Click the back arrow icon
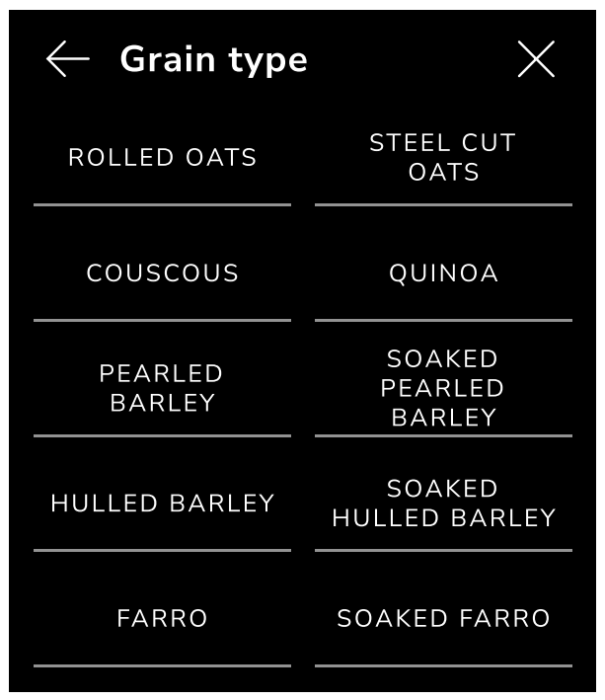The width and height of the screenshot is (605, 700). pos(68,60)
